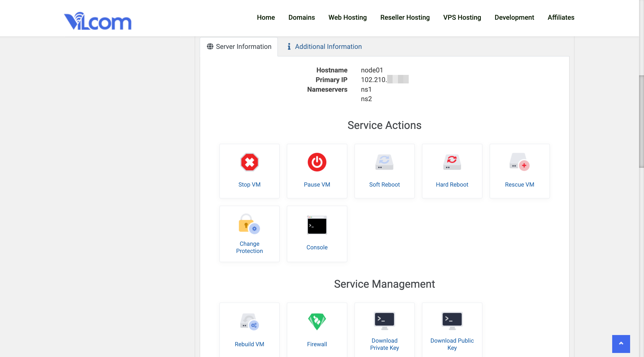
Task: Go to the Affiliates page
Action: [x=561, y=17]
